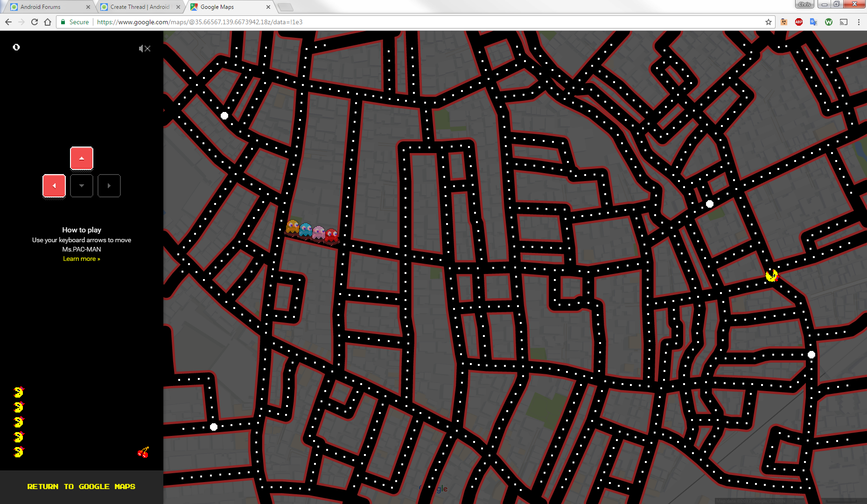Click the pink ghost on the map
The width and height of the screenshot is (867, 504).
(x=319, y=232)
